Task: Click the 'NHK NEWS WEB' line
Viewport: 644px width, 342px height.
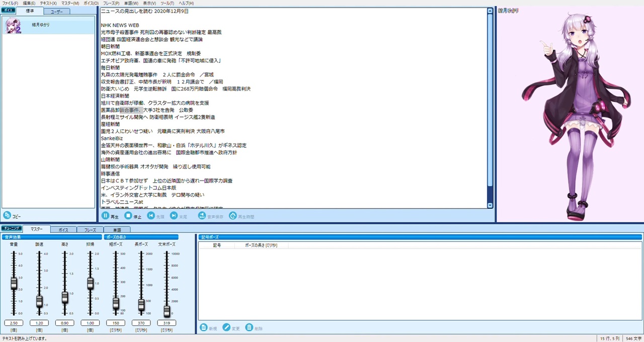Action: click(x=120, y=25)
